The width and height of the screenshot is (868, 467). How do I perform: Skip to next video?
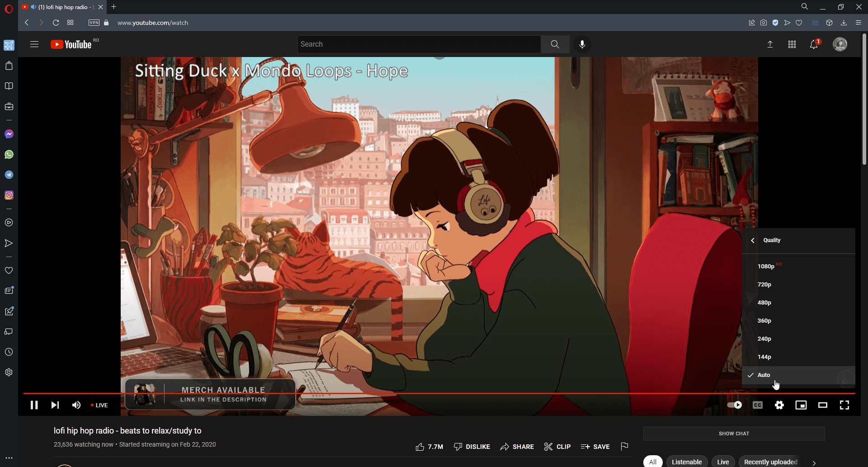pos(55,405)
